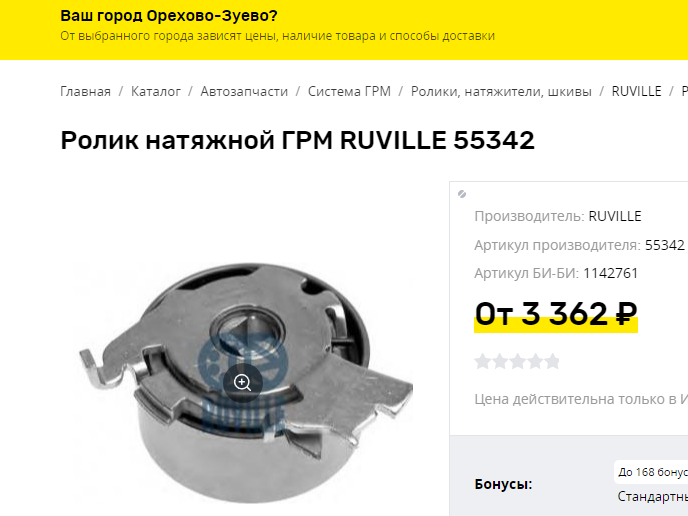
Task: Open the Каталог breadcrumb
Action: tap(156, 91)
